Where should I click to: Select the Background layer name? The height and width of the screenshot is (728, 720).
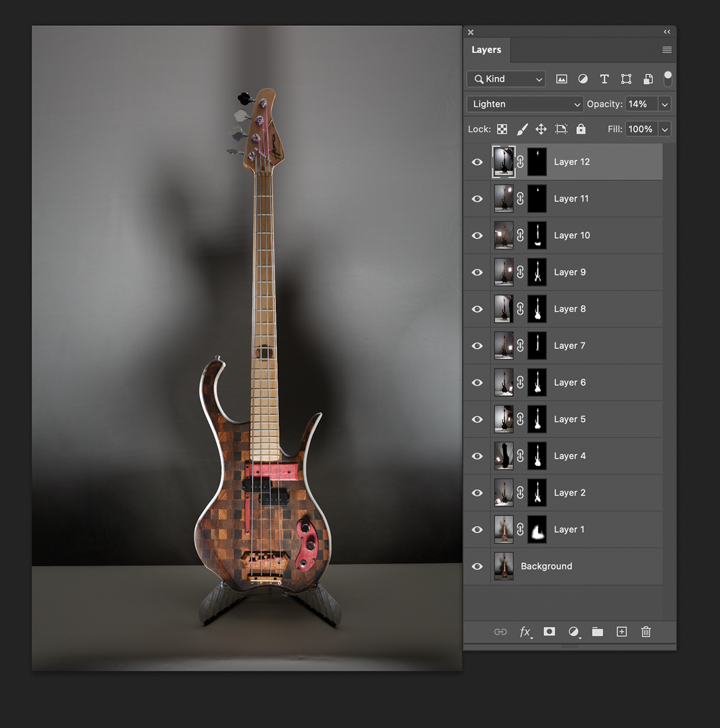coord(546,566)
